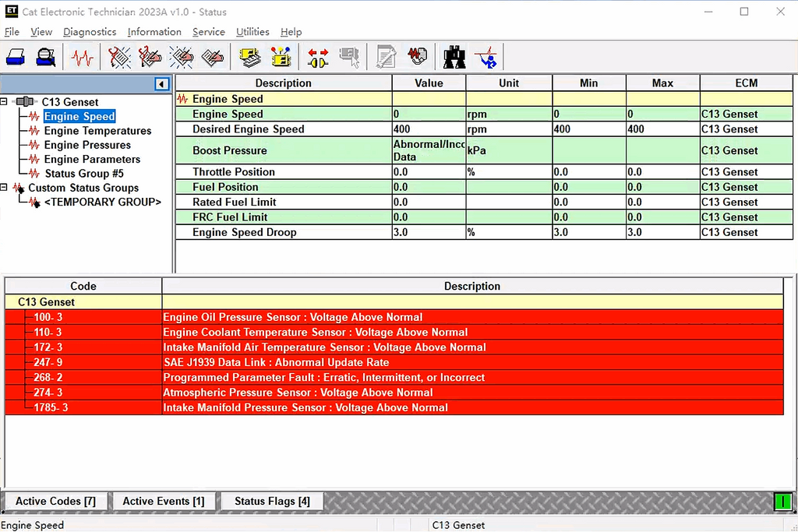Click the Status Flags [4] button
The width and height of the screenshot is (798, 532).
point(272,501)
